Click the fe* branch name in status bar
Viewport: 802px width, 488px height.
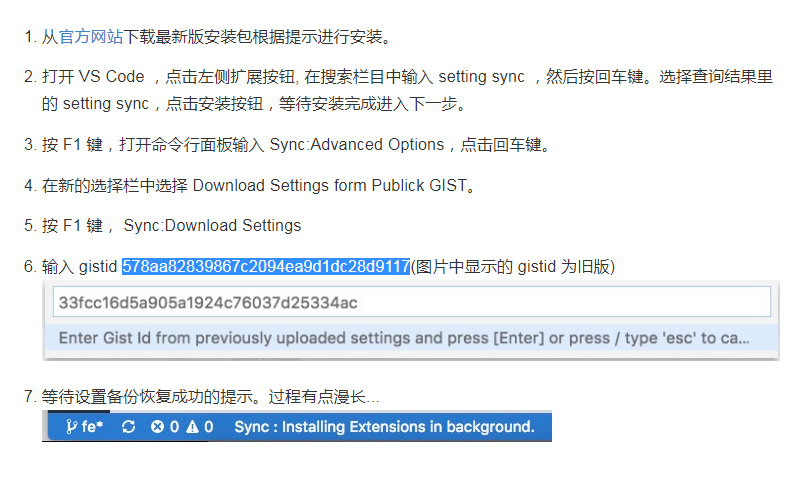click(92, 427)
